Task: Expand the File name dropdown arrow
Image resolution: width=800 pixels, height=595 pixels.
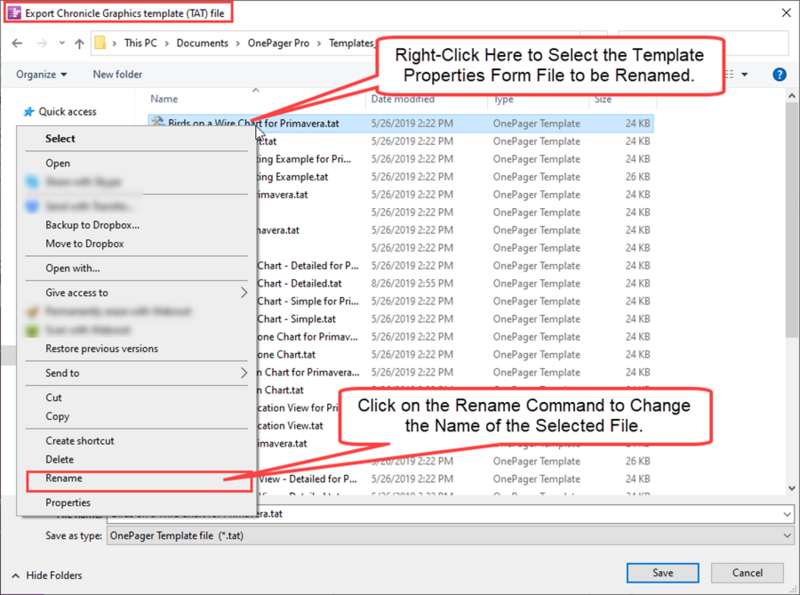Action: [787, 514]
